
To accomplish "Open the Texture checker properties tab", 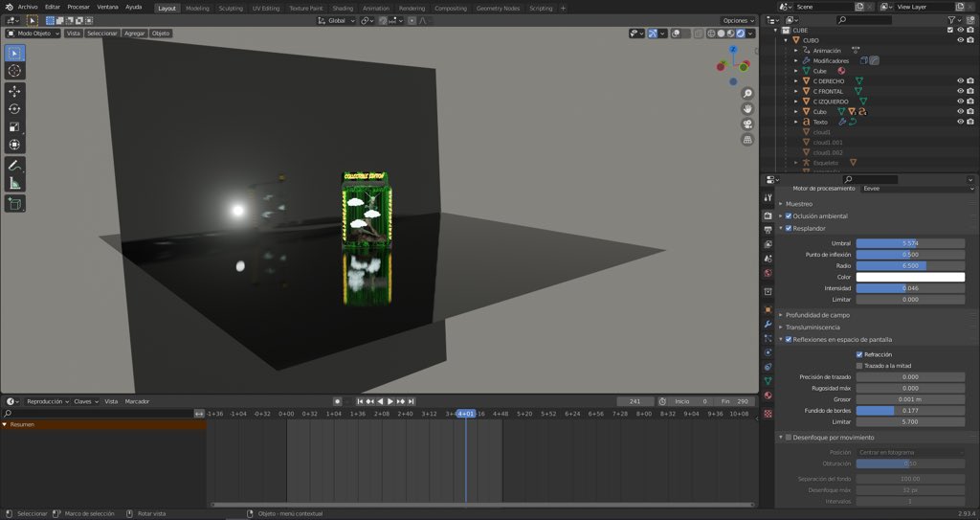I will click(x=768, y=414).
